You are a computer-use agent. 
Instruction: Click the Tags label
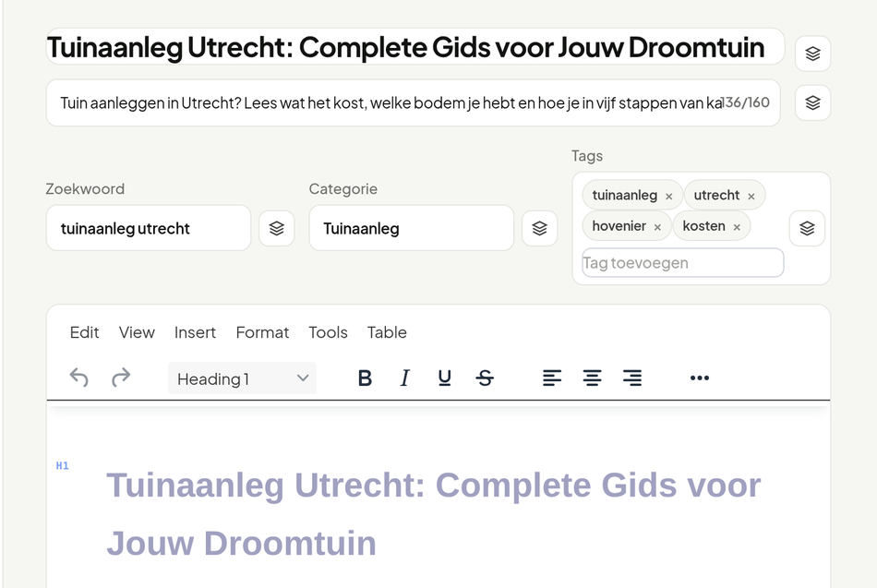(x=587, y=156)
